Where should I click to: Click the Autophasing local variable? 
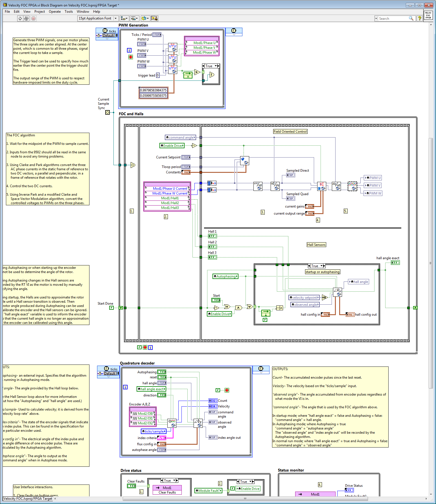click(x=225, y=276)
